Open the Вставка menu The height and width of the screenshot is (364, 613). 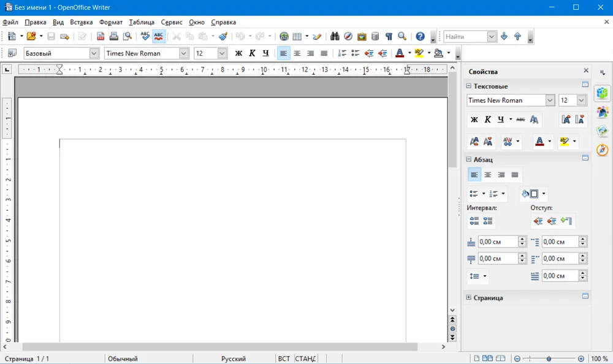[82, 22]
